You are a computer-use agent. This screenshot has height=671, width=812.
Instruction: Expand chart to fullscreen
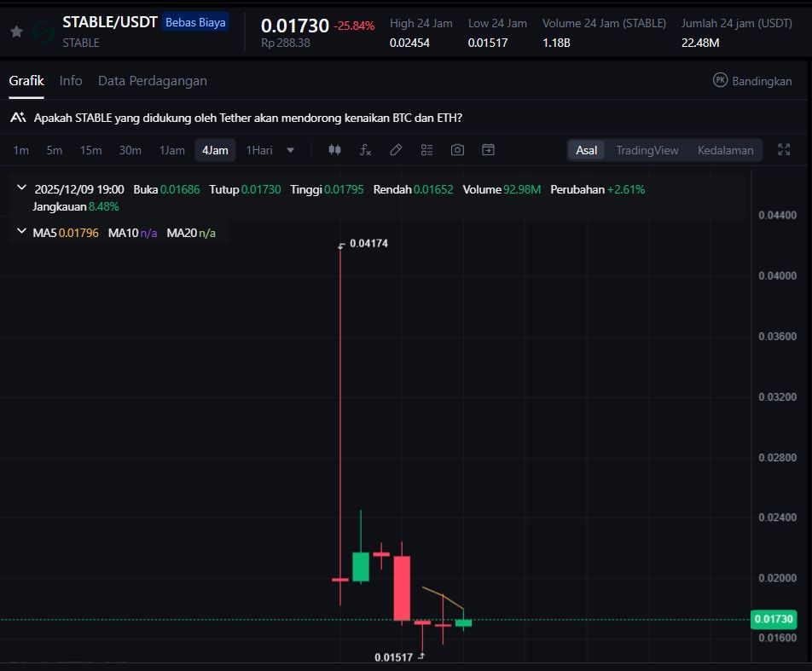784,150
